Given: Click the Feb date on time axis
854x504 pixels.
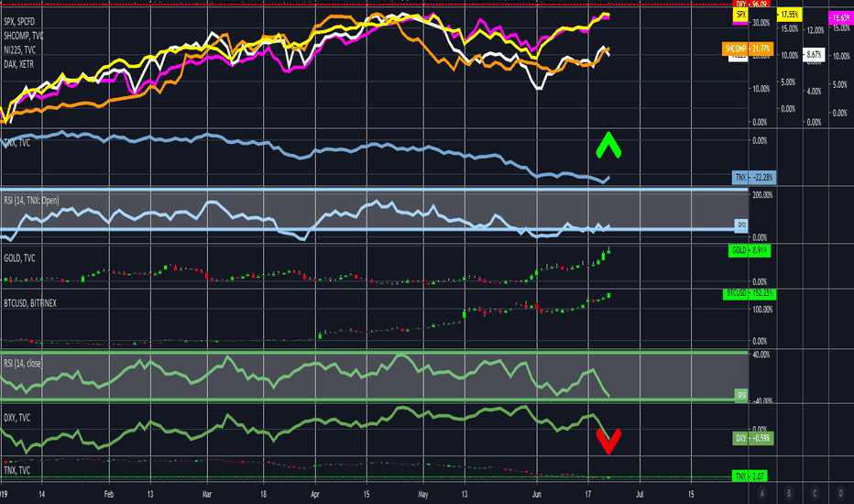Looking at the screenshot, I should (x=109, y=495).
